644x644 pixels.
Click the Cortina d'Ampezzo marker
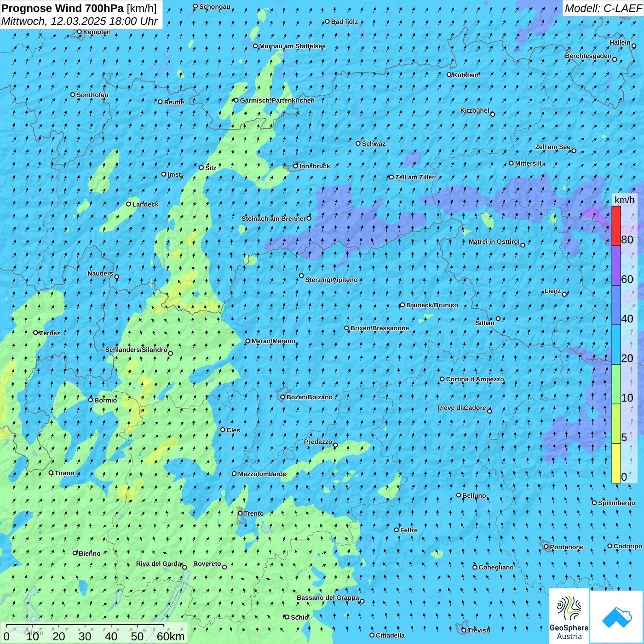[442, 379]
